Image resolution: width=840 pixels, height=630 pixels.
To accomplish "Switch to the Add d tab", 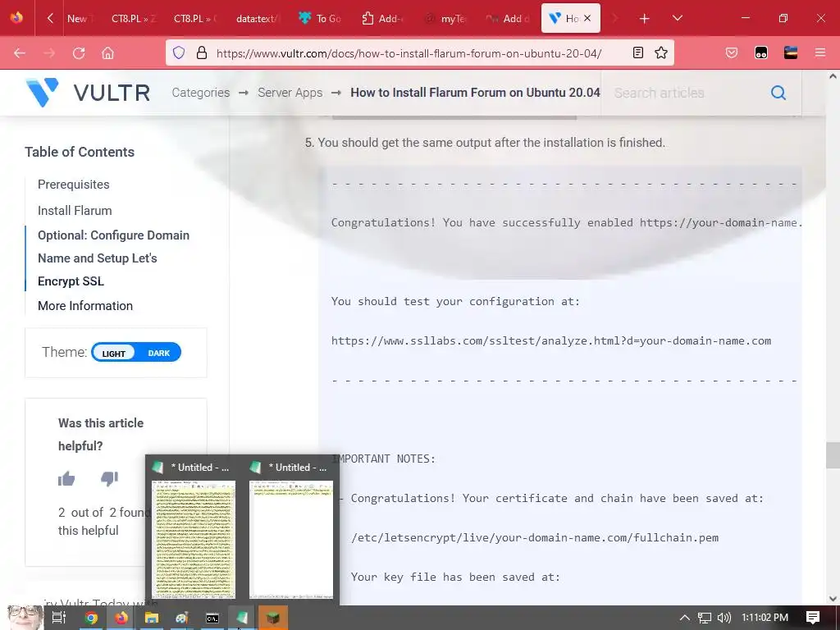I will coord(507,19).
